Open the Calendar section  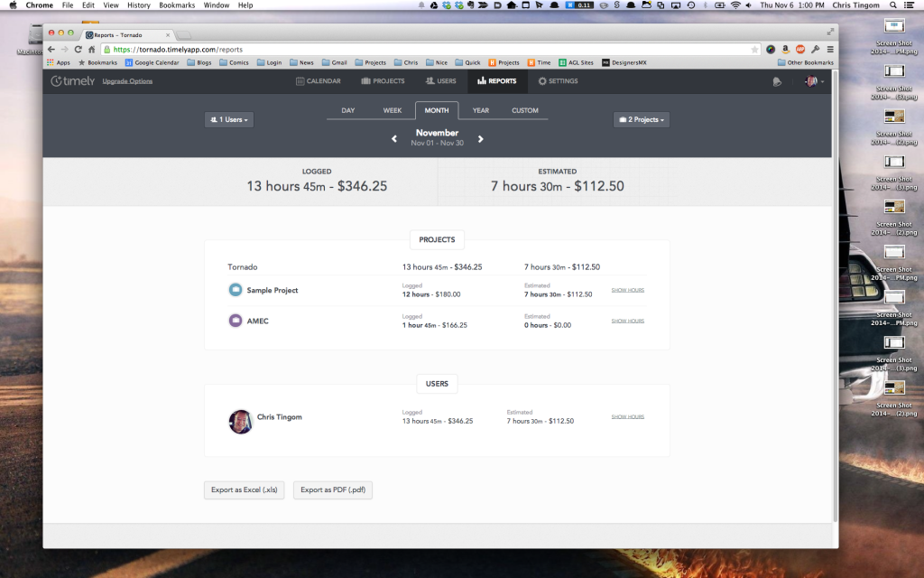click(x=319, y=80)
